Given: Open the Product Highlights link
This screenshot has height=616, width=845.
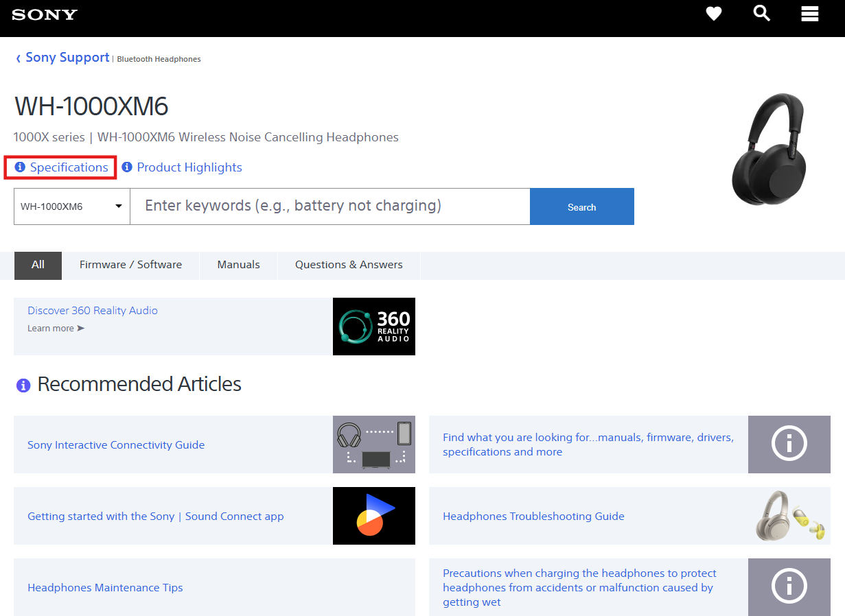Looking at the screenshot, I should pos(189,167).
